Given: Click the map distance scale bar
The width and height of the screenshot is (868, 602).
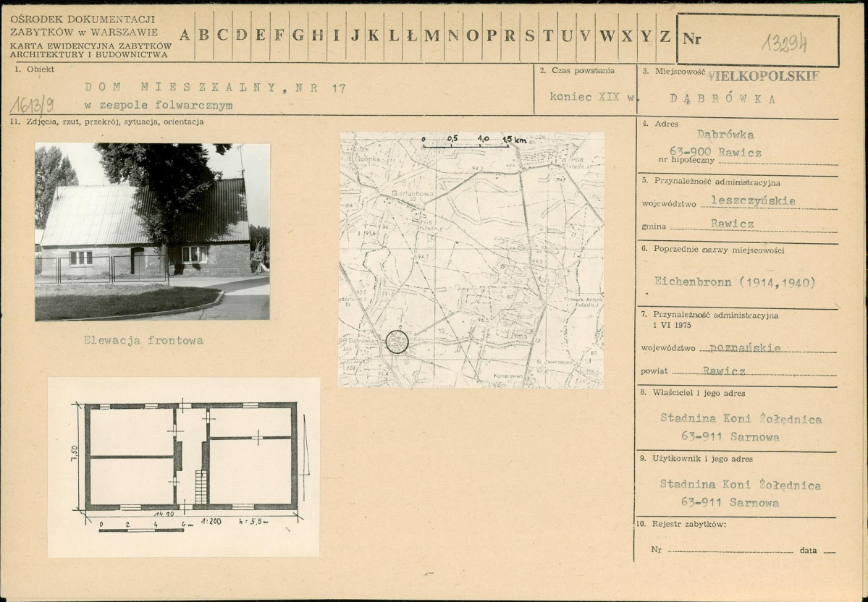Looking at the screenshot, I should [474, 143].
